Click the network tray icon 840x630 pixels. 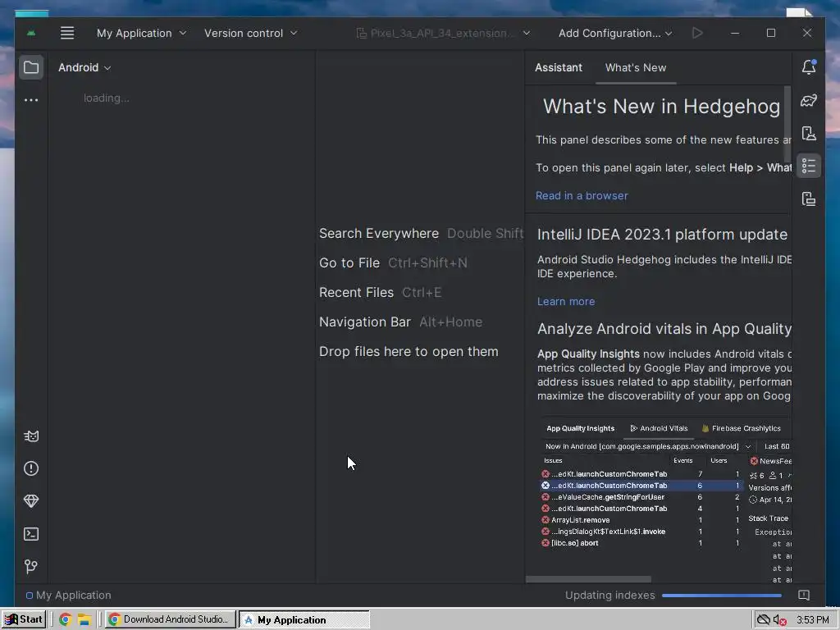(x=764, y=620)
